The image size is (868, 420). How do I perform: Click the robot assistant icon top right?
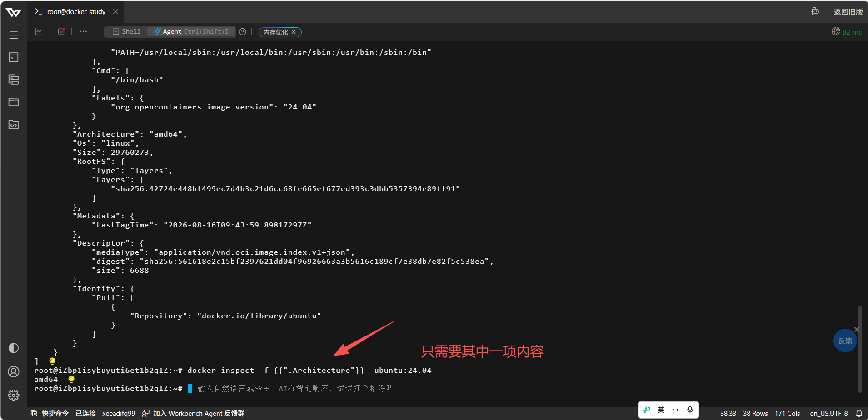(x=815, y=11)
